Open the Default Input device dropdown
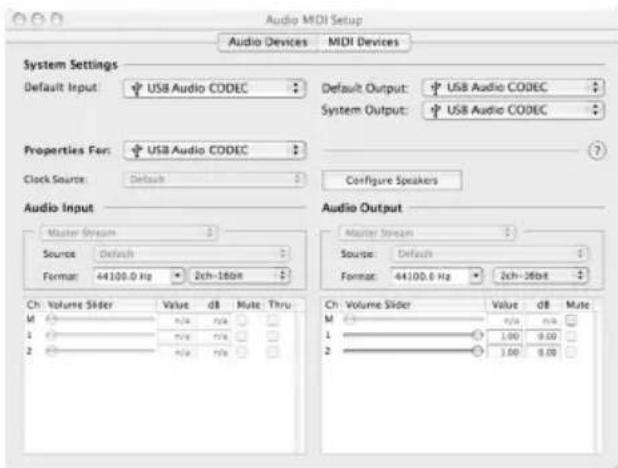 click(214, 88)
